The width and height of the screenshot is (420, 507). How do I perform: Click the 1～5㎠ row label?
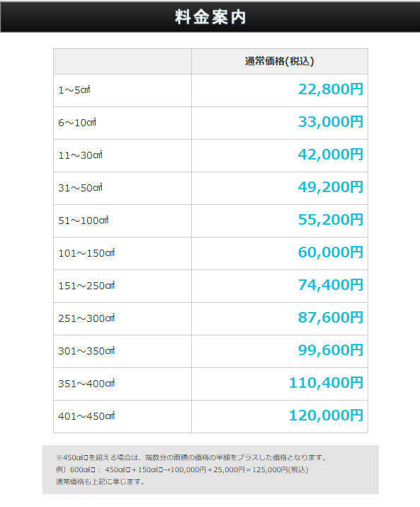point(74,90)
